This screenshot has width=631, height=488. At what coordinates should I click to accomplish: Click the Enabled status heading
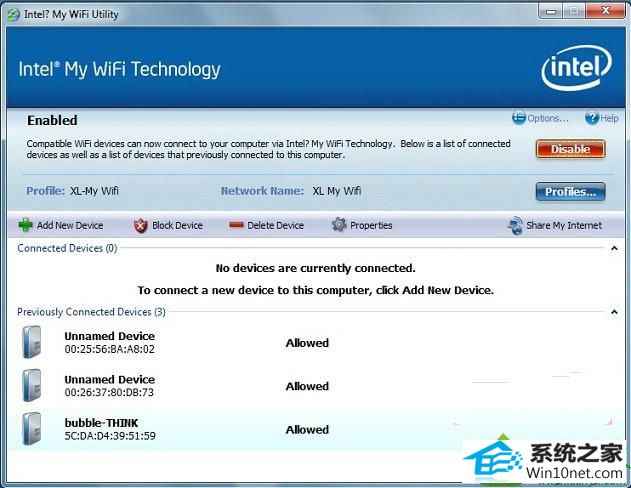point(52,120)
